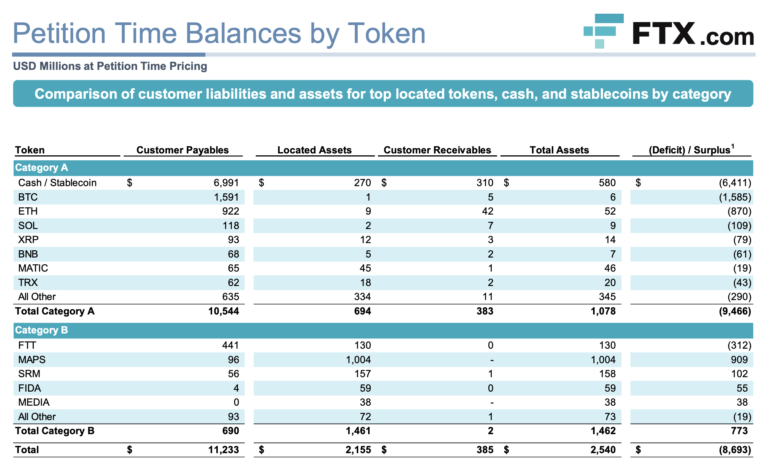Click MATIC located assets value 45

pos(365,268)
